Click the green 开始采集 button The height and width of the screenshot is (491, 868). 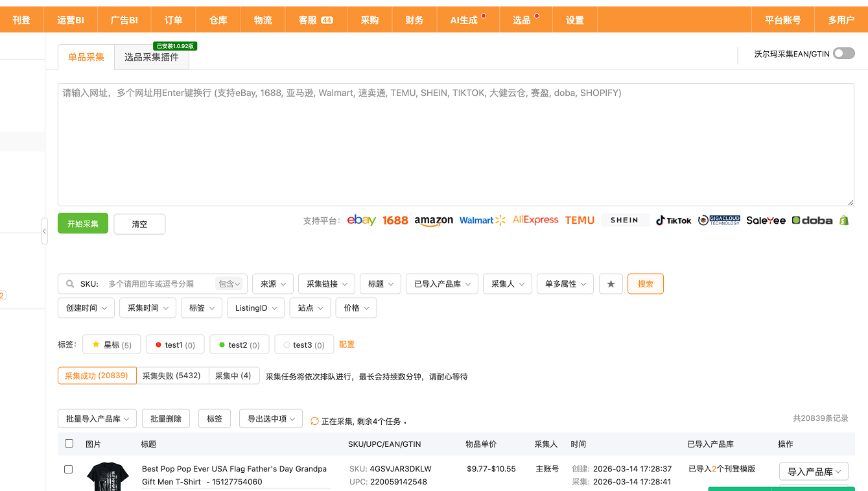(x=83, y=224)
